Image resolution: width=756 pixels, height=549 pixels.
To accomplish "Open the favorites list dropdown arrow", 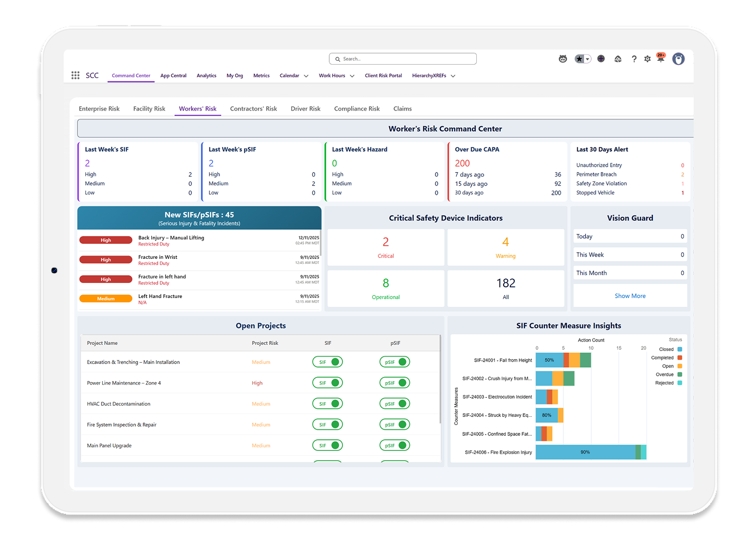I will (x=587, y=59).
